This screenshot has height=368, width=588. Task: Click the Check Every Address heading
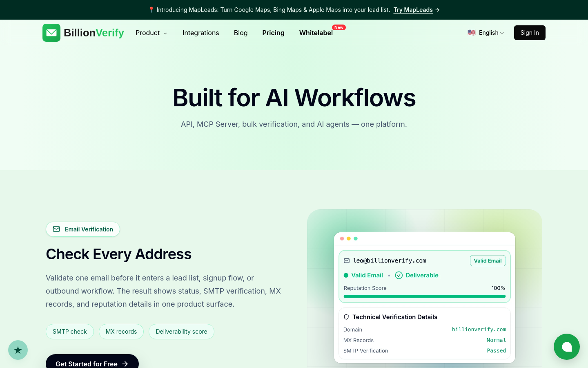118,254
